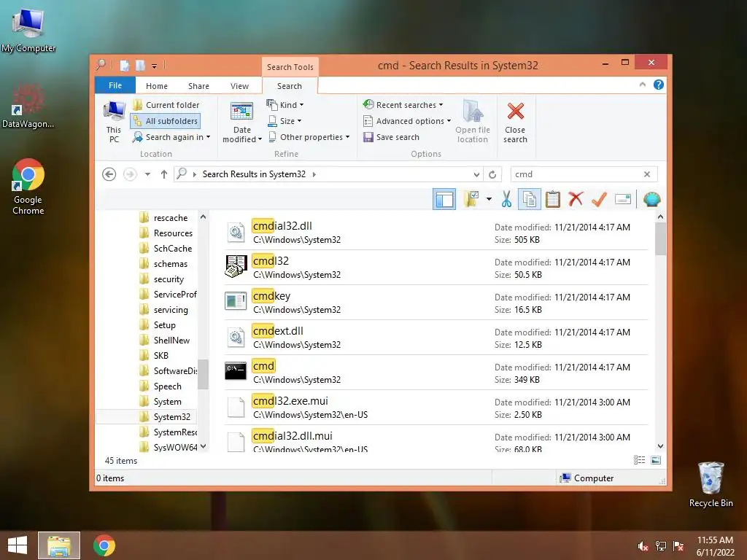Click the Copy icon in the toolbar
The height and width of the screenshot is (560, 747).
529,200
